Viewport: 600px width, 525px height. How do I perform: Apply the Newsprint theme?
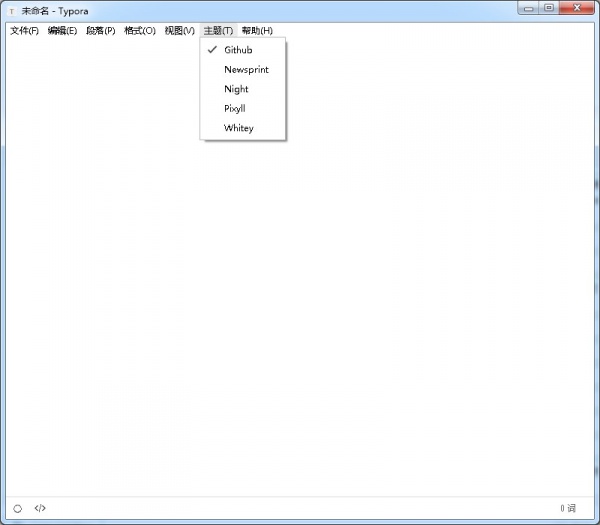coord(246,70)
